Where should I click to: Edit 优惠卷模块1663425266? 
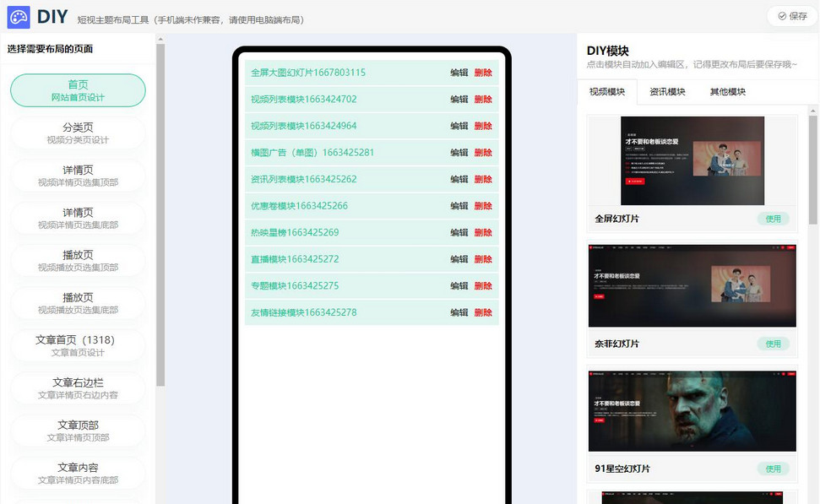click(459, 206)
